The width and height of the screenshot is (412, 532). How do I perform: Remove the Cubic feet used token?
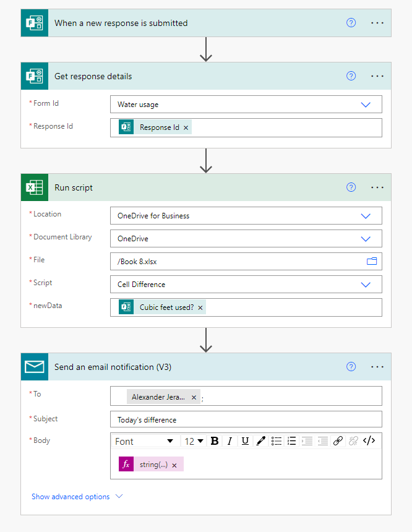click(200, 307)
